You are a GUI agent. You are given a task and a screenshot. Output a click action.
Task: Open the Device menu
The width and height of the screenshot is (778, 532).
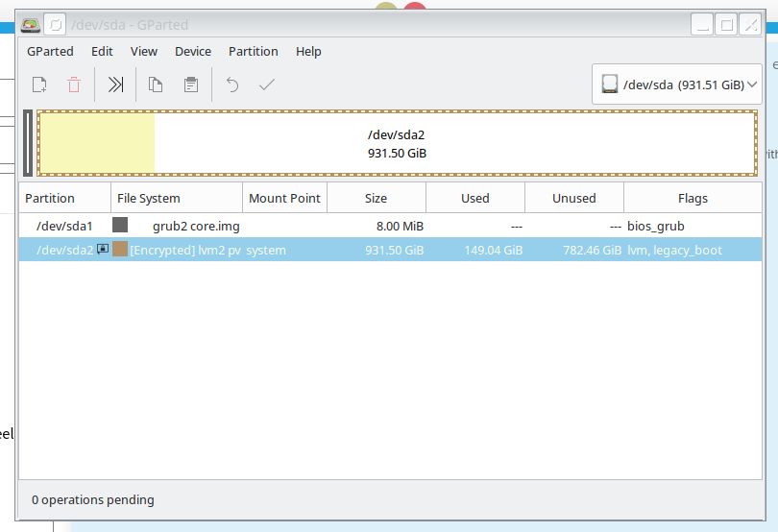(193, 52)
